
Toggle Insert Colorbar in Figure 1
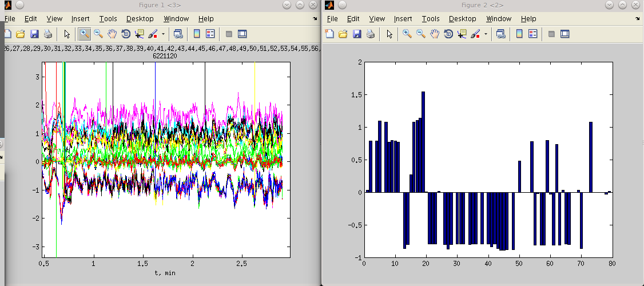(197, 34)
